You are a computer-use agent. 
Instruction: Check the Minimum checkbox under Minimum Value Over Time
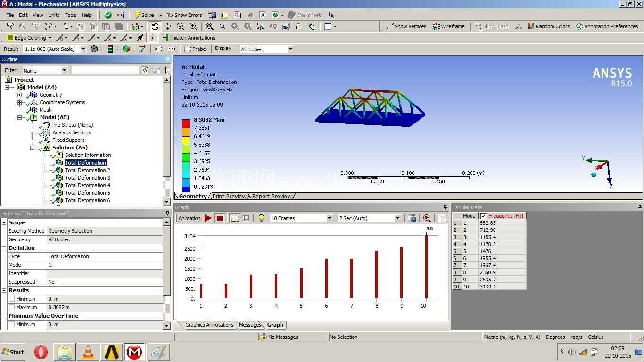(x=12, y=324)
